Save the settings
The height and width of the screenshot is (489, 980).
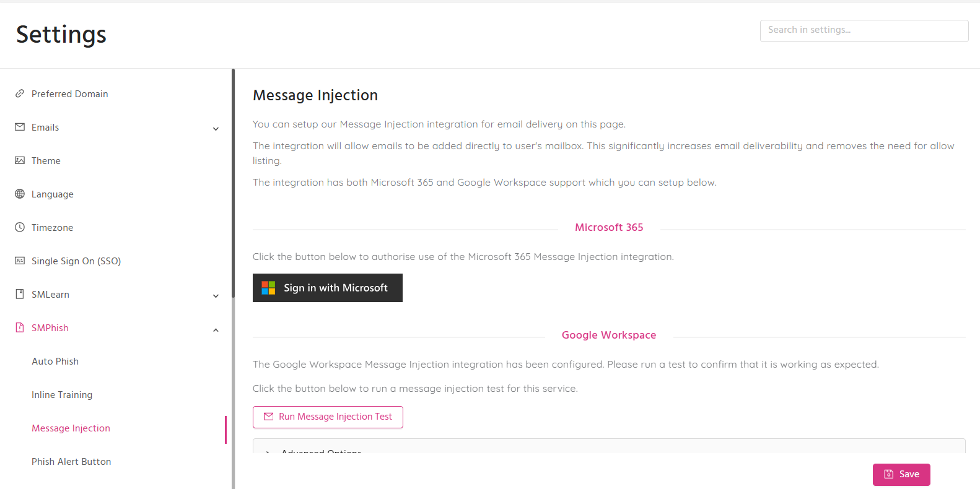[x=901, y=475]
